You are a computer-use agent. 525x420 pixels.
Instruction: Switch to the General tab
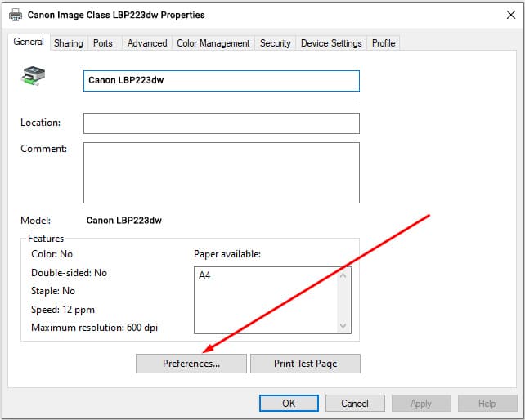coord(29,42)
